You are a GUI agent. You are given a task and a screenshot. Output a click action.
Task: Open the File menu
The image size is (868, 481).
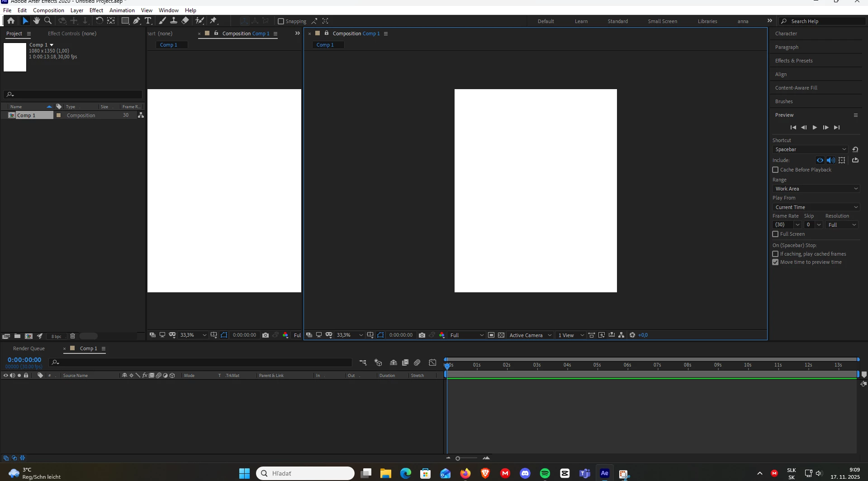7,10
